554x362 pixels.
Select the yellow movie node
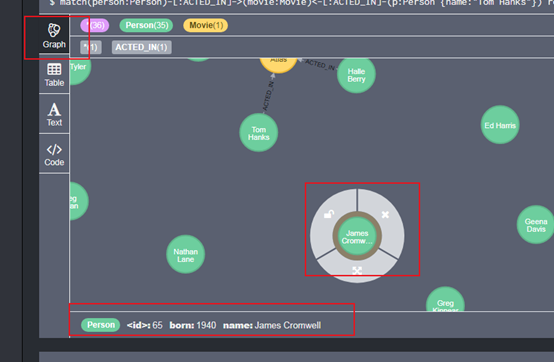[278, 64]
